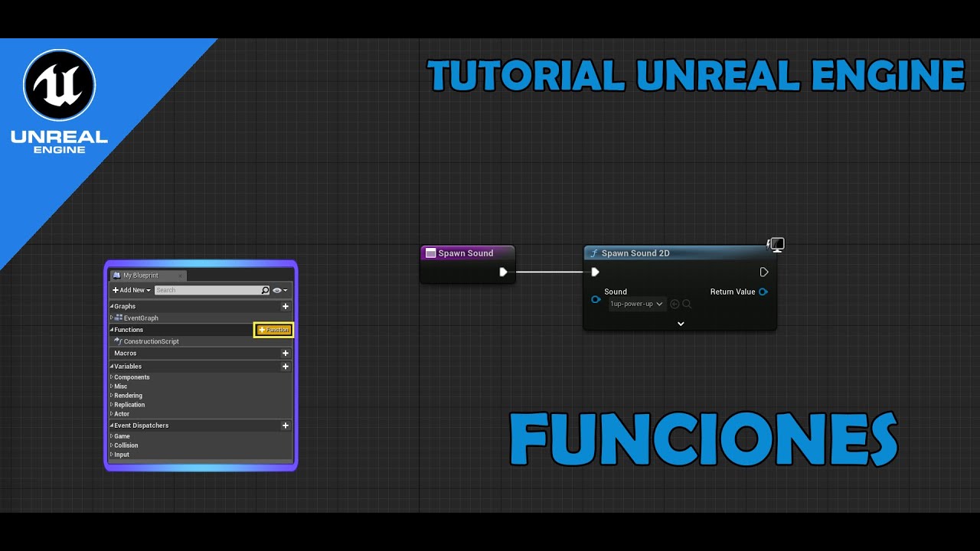
Task: Add a new variable with Variables plus button
Action: [x=286, y=367]
